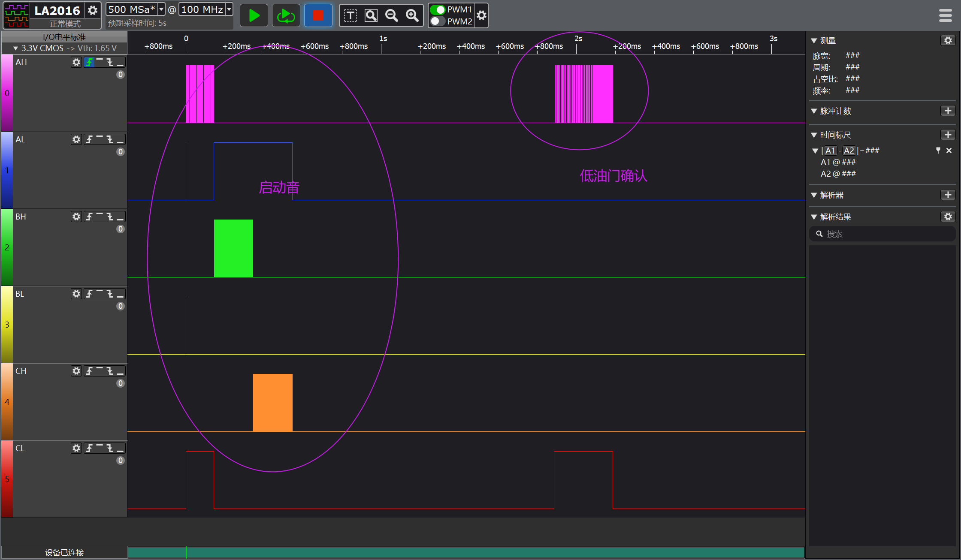Open the hamburger main menu
The image size is (961, 560).
coord(945,16)
